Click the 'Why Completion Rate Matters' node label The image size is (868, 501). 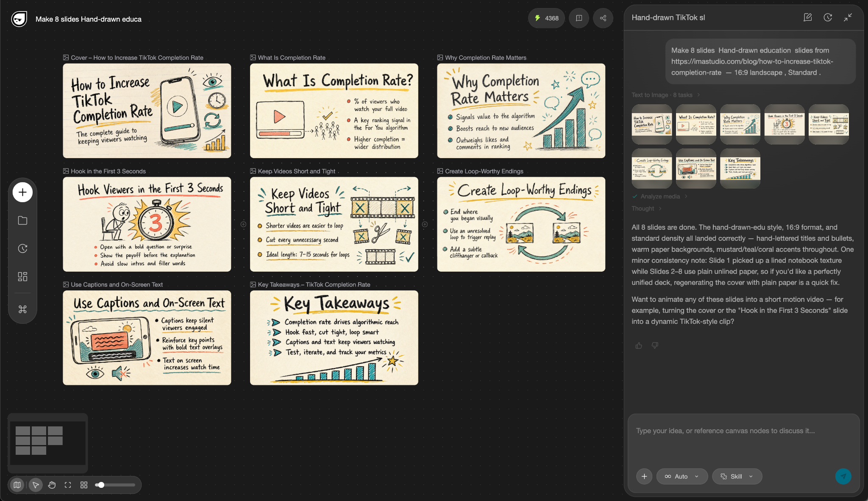(486, 58)
